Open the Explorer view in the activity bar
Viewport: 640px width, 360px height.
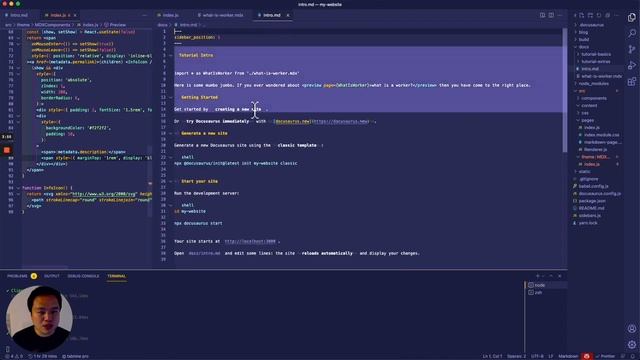point(632,18)
